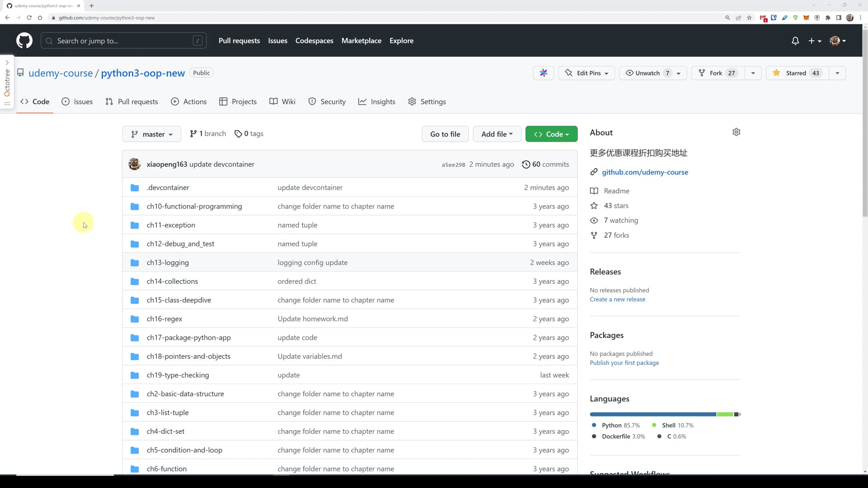Open the notifications bell icon
This screenshot has width=868, height=488.
point(795,41)
